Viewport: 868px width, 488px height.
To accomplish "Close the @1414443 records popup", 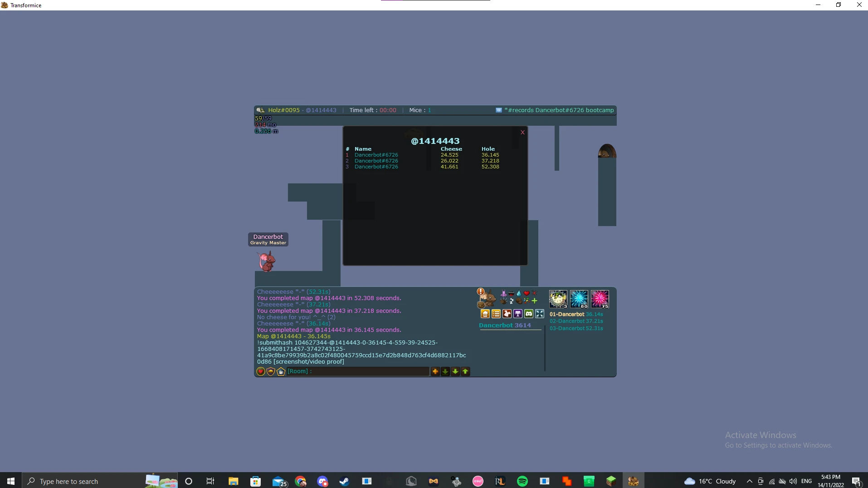I will click(x=522, y=133).
